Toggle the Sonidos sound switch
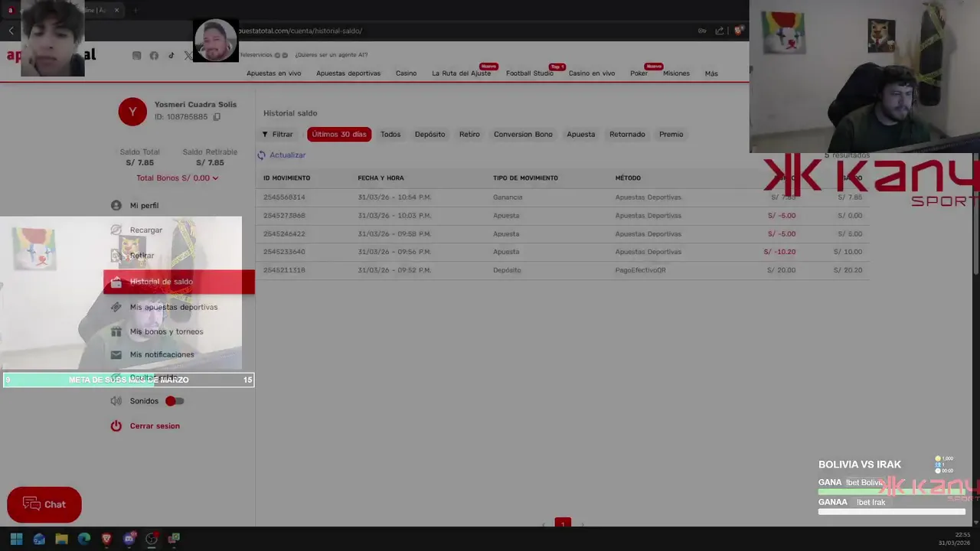 coord(175,401)
